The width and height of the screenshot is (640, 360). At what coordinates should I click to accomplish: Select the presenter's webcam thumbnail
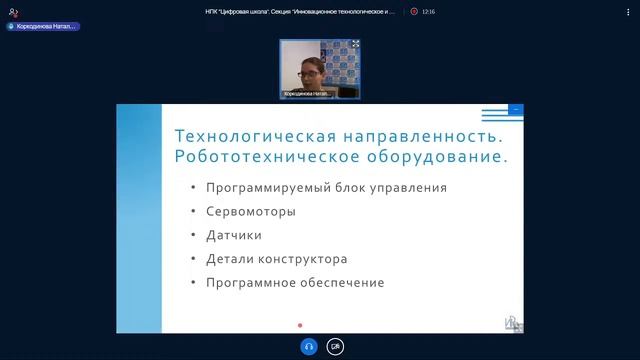click(320, 69)
